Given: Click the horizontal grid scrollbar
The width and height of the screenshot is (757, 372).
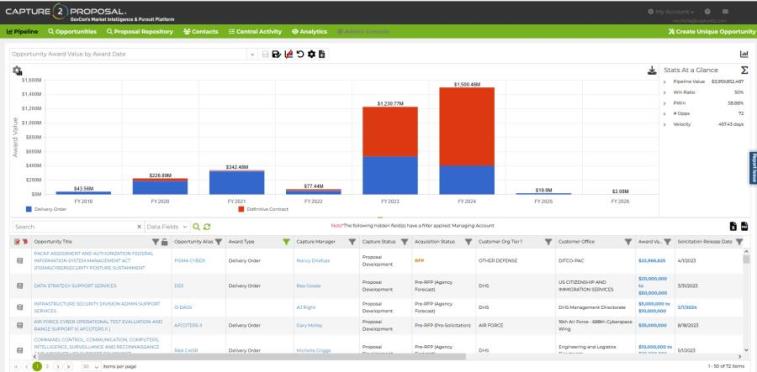Looking at the screenshot, I should [x=251, y=357].
